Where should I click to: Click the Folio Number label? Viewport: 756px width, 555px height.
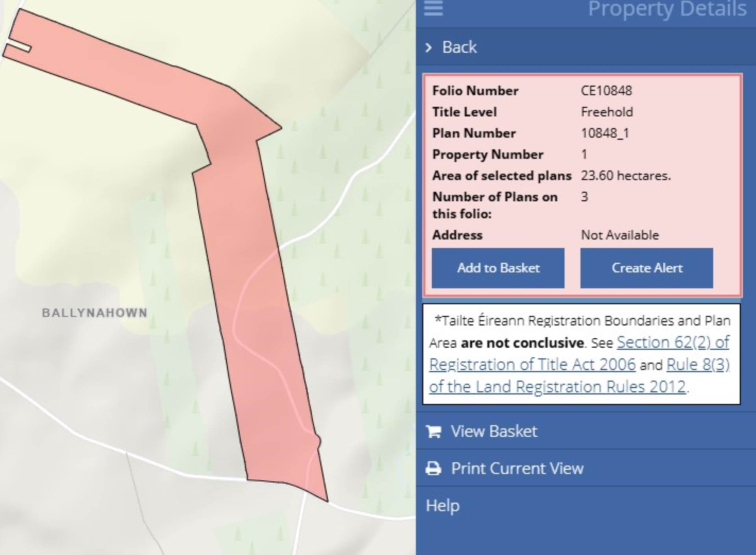475,91
